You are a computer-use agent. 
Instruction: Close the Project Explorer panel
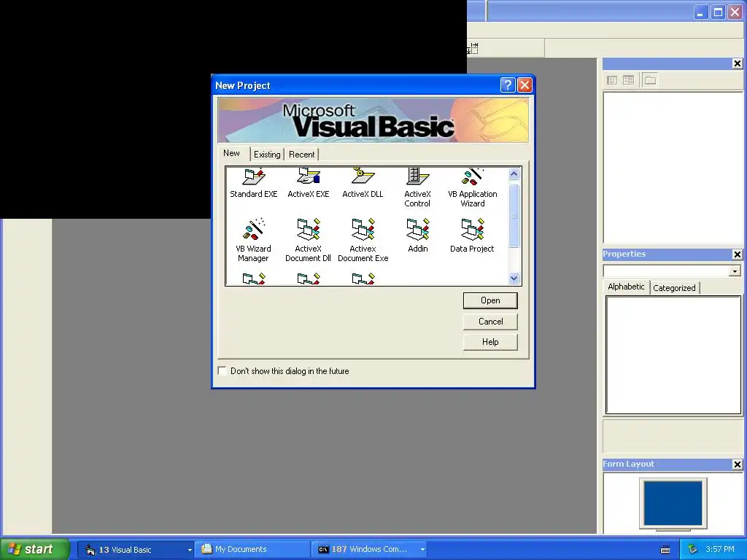[737, 63]
